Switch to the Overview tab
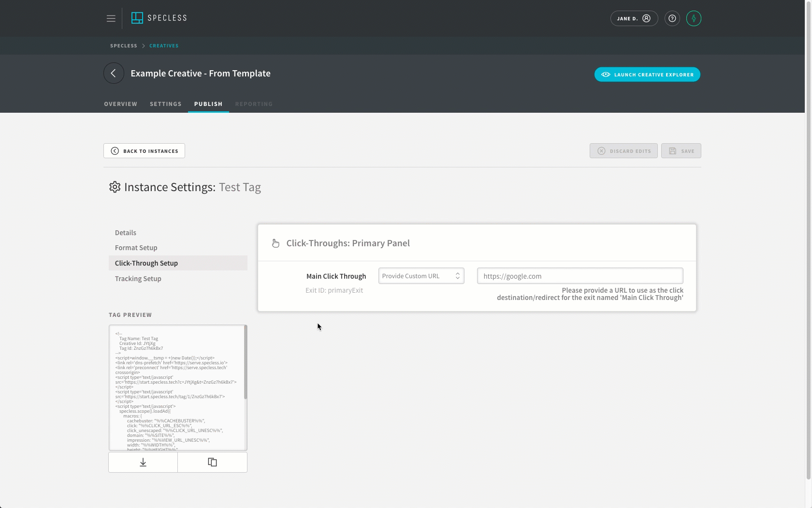The image size is (812, 508). tap(121, 104)
